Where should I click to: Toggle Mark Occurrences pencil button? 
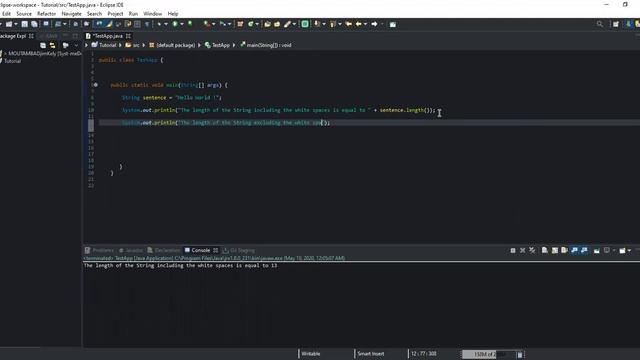(x=109, y=24)
